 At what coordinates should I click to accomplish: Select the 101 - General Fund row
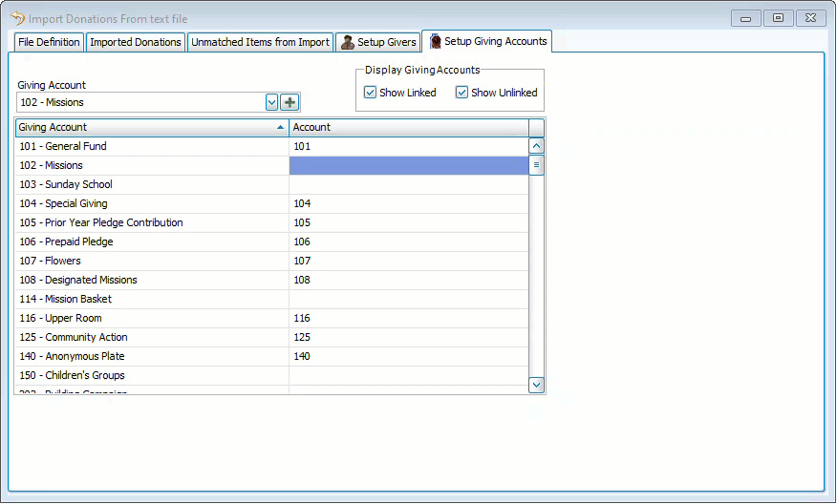coord(151,146)
